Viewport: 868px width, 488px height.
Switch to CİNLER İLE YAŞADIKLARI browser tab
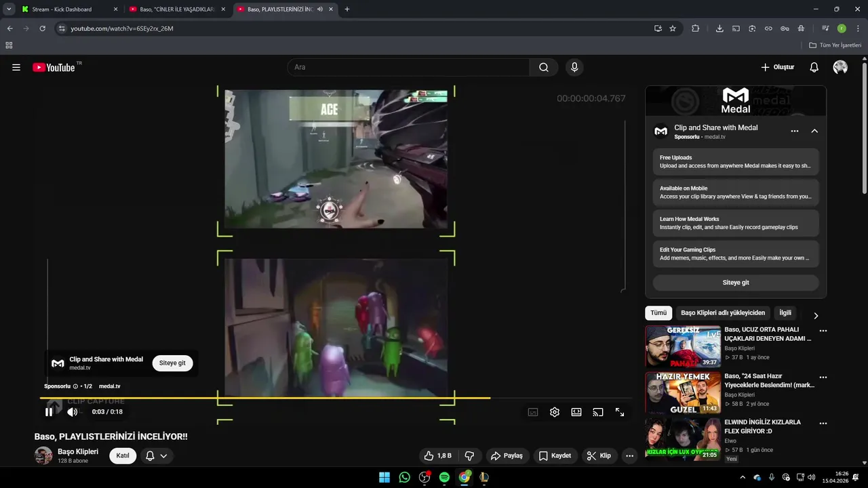178,9
